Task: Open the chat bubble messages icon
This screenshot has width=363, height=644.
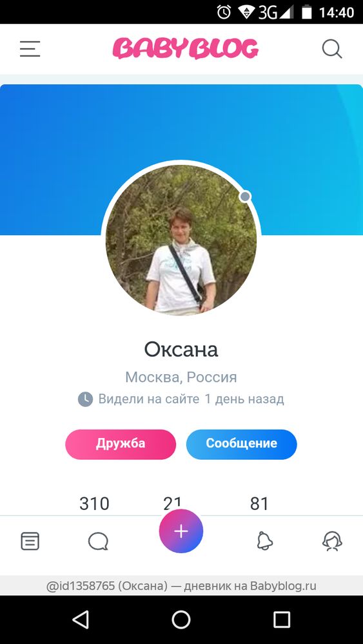Action: tap(98, 542)
